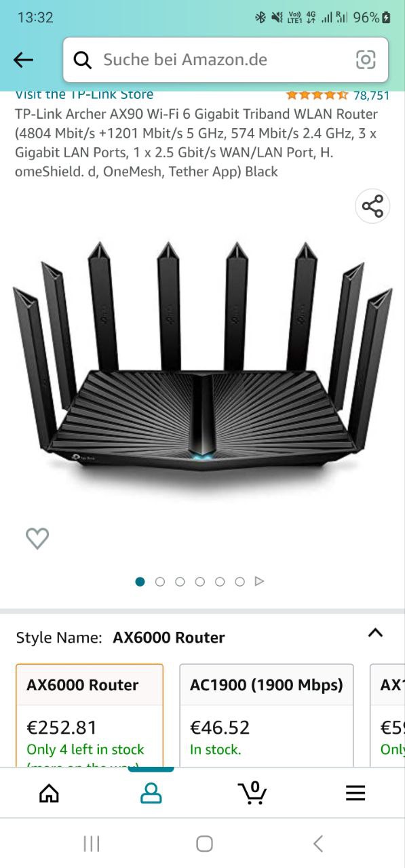Open account profile tab icon

(x=151, y=793)
